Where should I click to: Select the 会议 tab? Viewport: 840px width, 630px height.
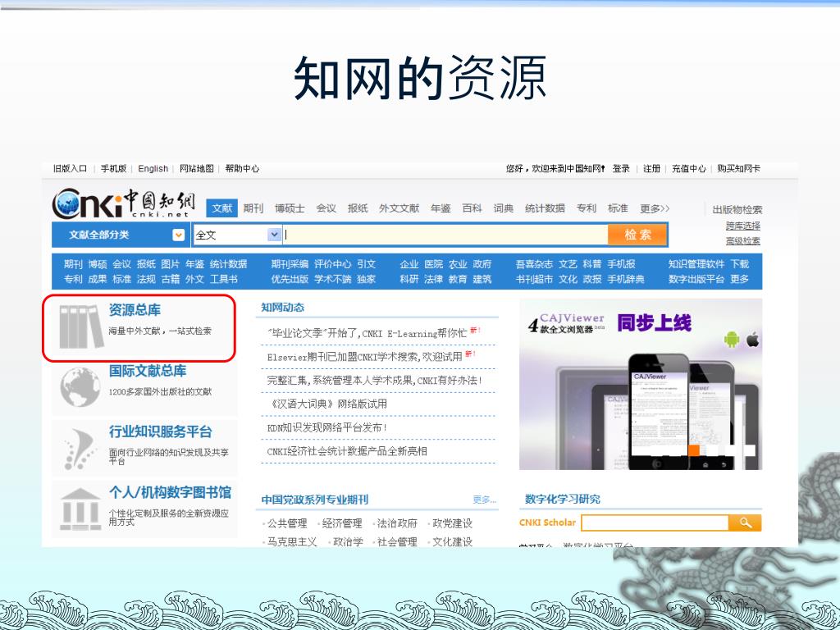pyautogui.click(x=326, y=208)
